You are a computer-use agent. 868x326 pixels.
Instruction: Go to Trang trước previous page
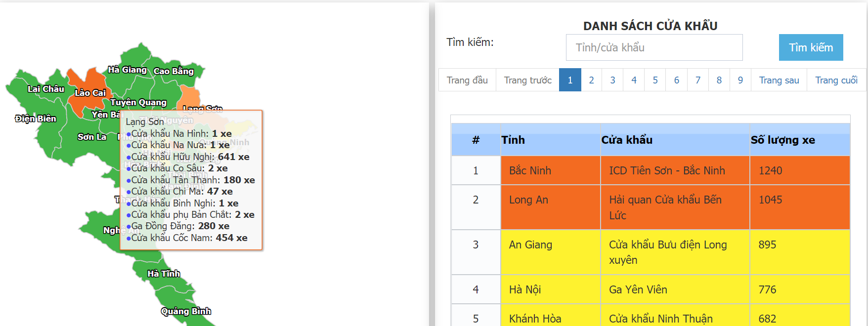point(527,80)
